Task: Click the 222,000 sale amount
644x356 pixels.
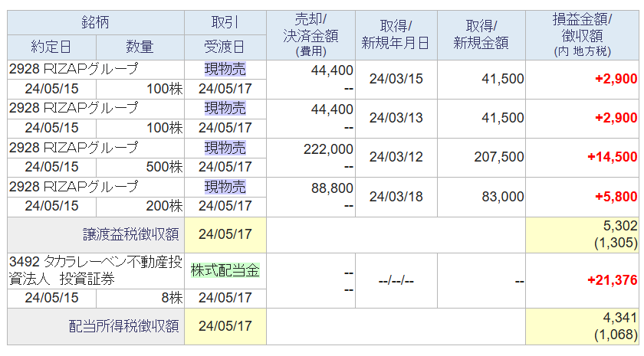Action: 328,149
